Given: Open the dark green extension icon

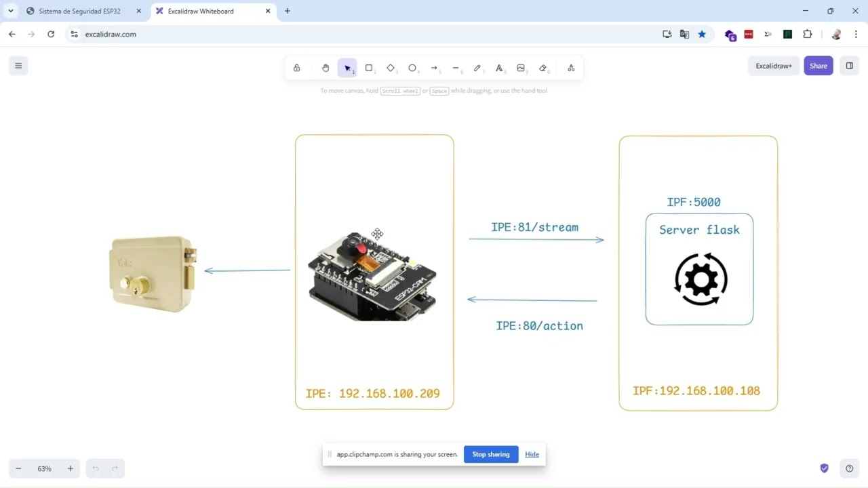Looking at the screenshot, I should tap(787, 34).
